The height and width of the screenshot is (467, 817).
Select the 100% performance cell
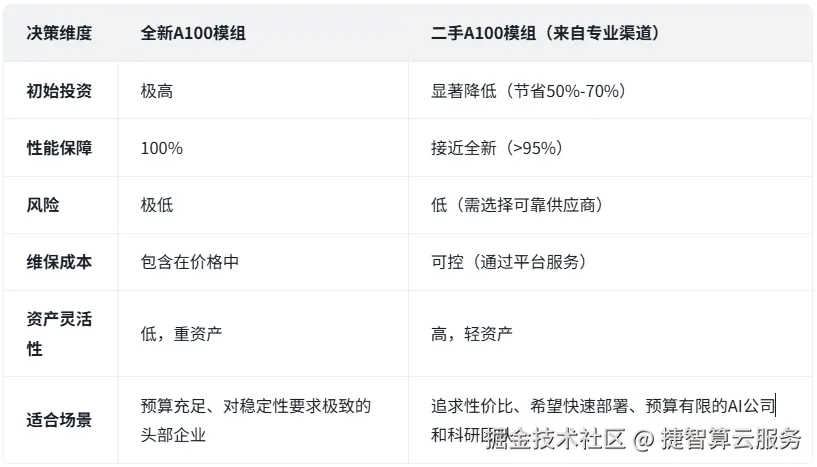[162, 149]
